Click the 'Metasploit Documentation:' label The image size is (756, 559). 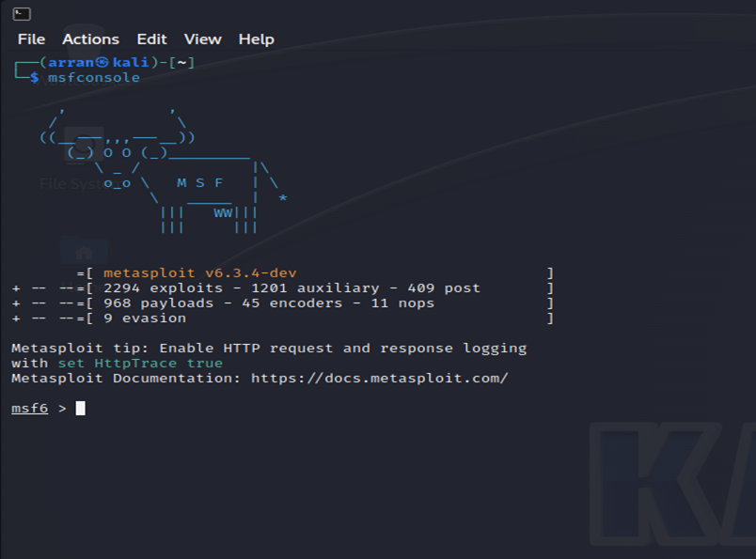(x=126, y=379)
